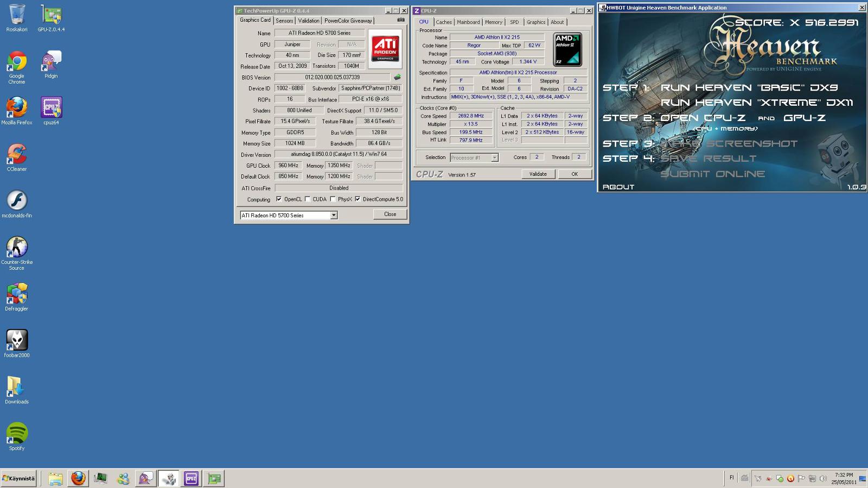Switch to GPU-Z via its taskbar button
Screen dimensions: 868x488
214,478
